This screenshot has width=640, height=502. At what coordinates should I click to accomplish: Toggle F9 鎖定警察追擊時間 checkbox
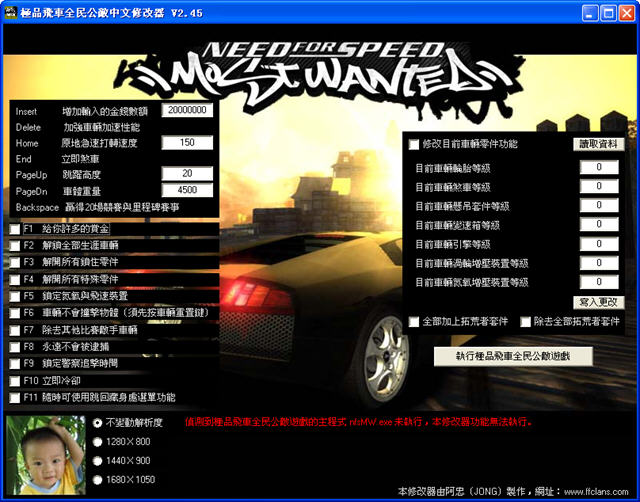(x=15, y=364)
